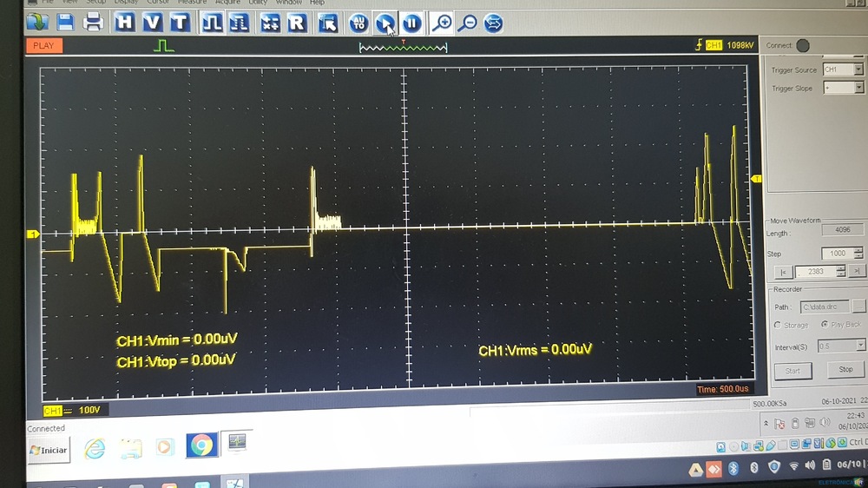This screenshot has height=488, width=868.
Task: Select the dotted pulse waveform display icon
Action: 240,23
